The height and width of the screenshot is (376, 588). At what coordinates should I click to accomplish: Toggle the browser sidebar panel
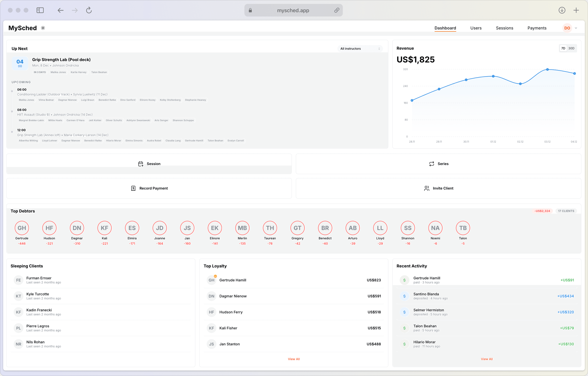click(x=40, y=10)
